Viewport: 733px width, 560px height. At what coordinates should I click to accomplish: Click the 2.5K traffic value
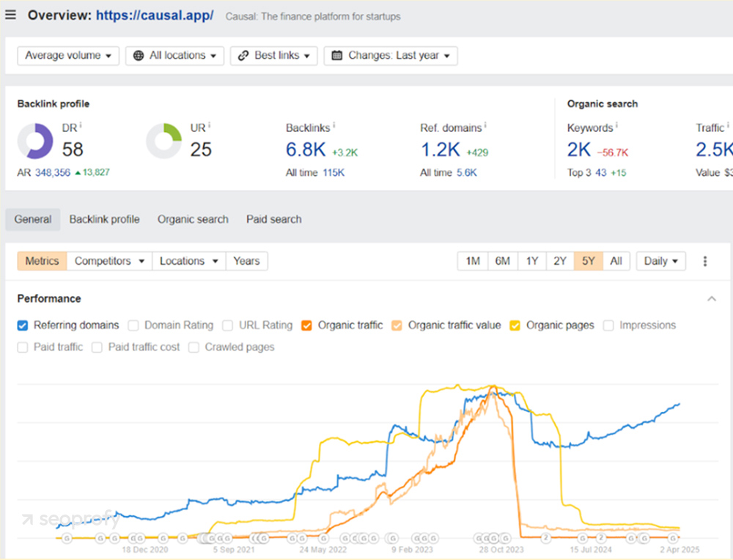coord(714,150)
